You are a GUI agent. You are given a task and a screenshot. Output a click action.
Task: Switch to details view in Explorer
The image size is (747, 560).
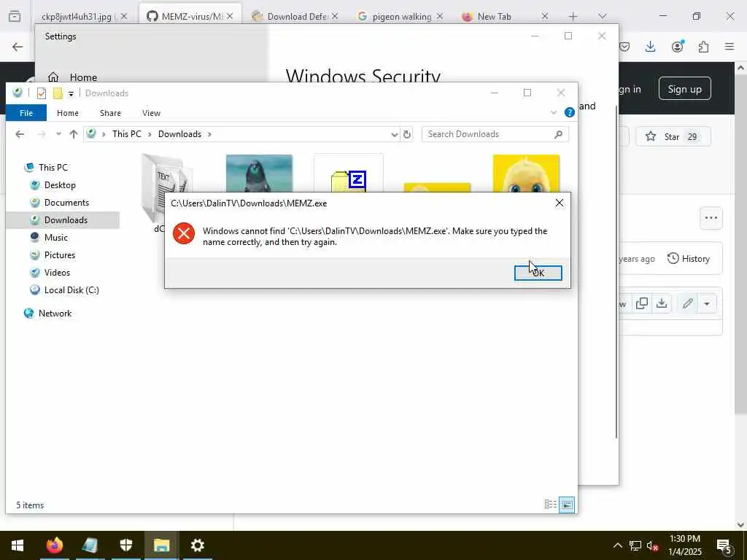tap(550, 505)
